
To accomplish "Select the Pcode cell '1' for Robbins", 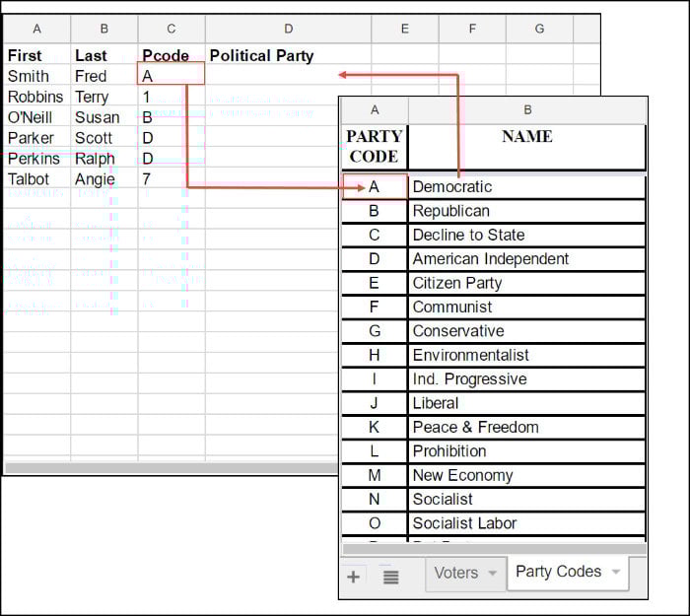I will click(x=172, y=97).
